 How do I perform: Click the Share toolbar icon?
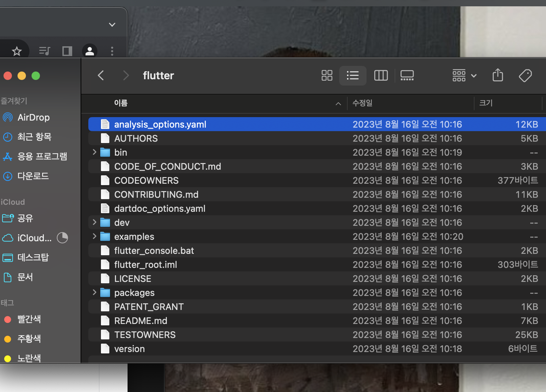[x=498, y=75]
